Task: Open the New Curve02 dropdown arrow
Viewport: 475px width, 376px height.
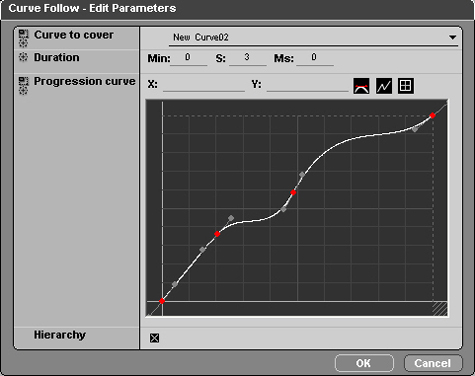Action: [x=452, y=37]
